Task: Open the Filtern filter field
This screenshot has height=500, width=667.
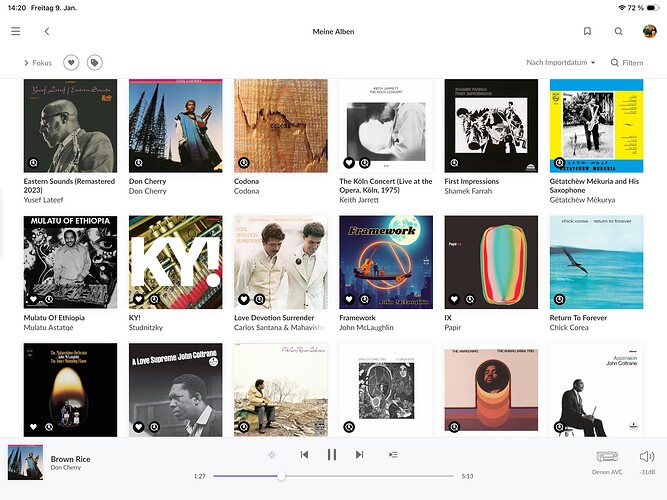Action: pos(627,62)
